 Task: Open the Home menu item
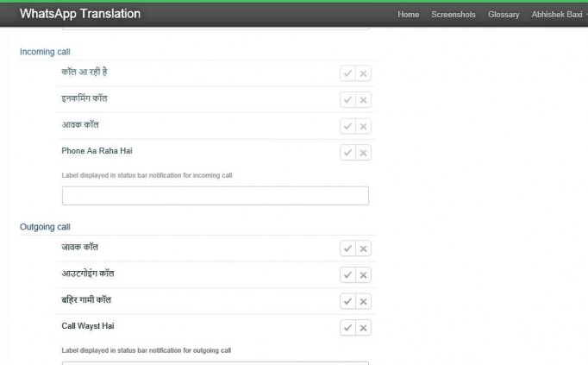tap(409, 15)
